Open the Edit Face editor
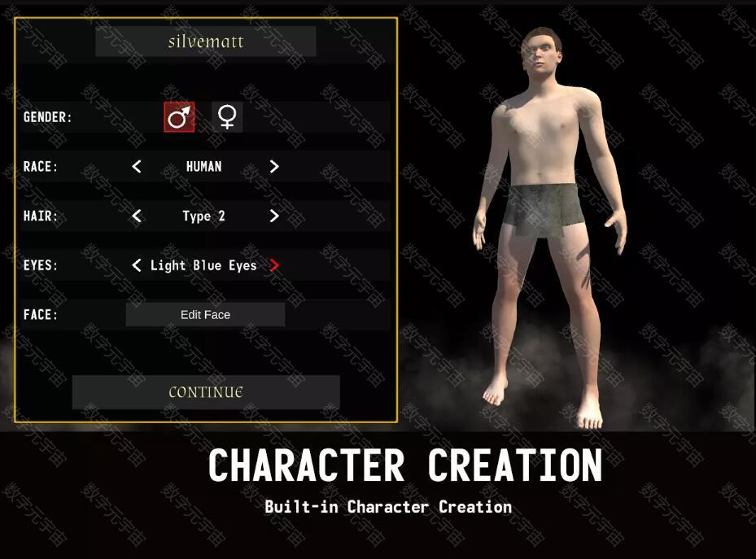Viewport: 756px width, 559px height. point(205,315)
